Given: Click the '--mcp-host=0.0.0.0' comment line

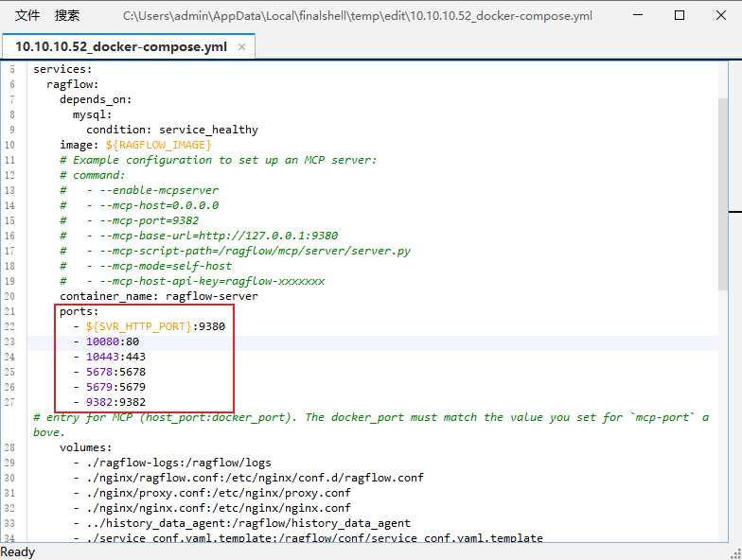Looking at the screenshot, I should 139,205.
